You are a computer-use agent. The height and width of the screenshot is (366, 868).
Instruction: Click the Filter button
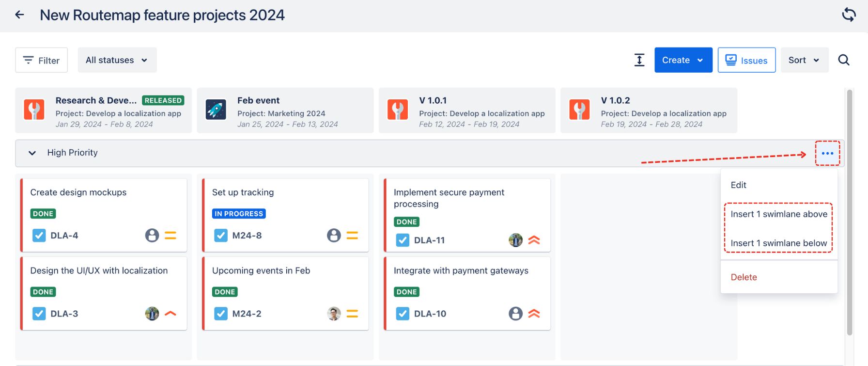42,60
